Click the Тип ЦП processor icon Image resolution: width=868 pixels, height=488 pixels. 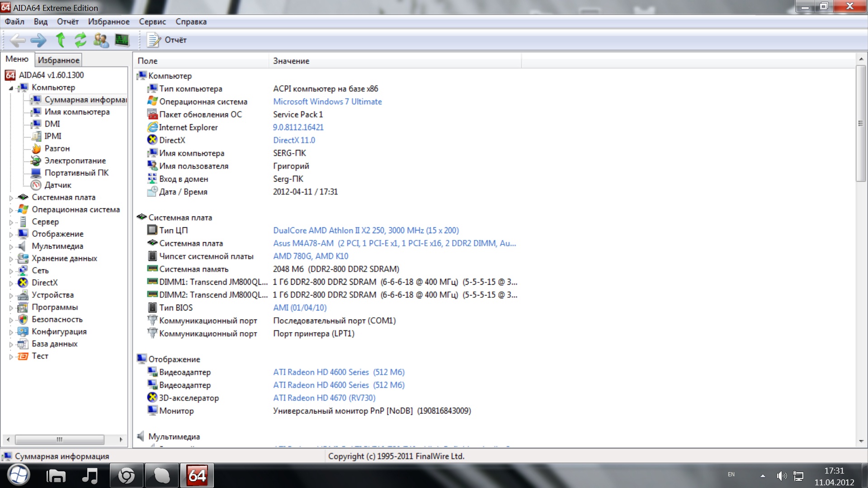click(152, 230)
